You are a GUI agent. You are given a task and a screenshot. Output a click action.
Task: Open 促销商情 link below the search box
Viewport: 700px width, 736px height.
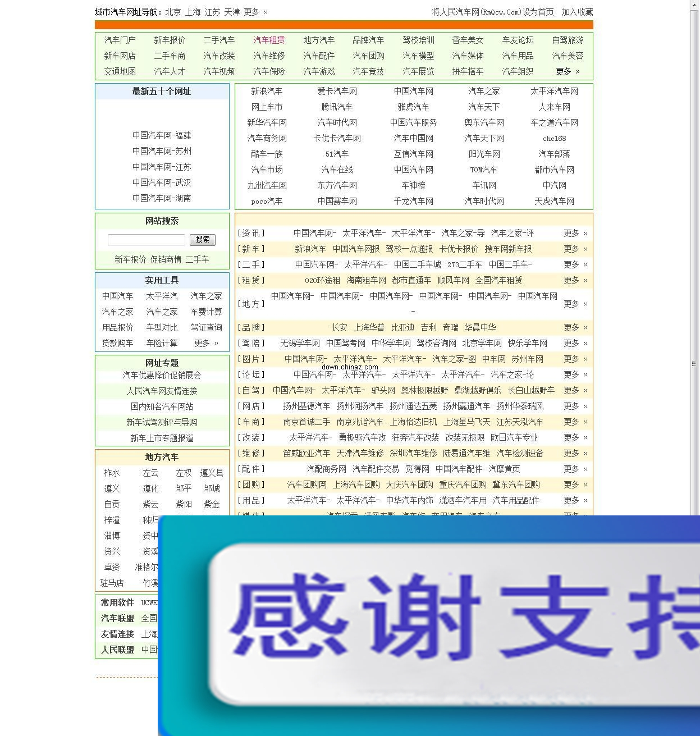tap(166, 259)
